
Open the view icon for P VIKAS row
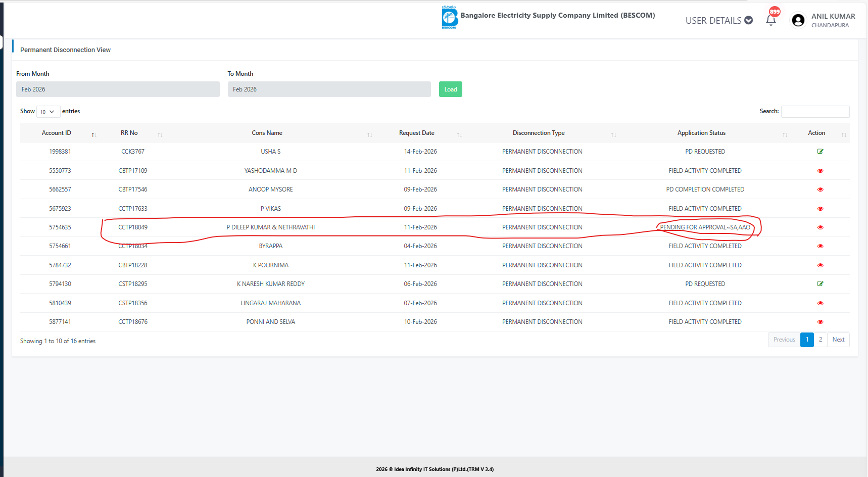820,209
